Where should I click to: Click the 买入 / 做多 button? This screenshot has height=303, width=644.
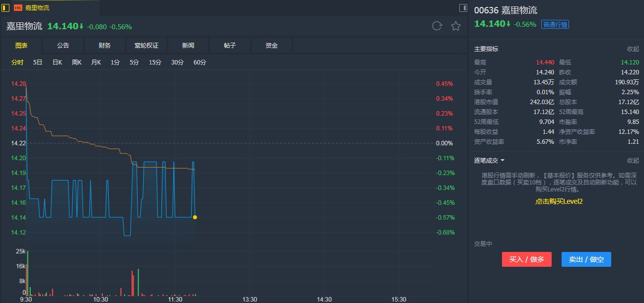(527, 259)
